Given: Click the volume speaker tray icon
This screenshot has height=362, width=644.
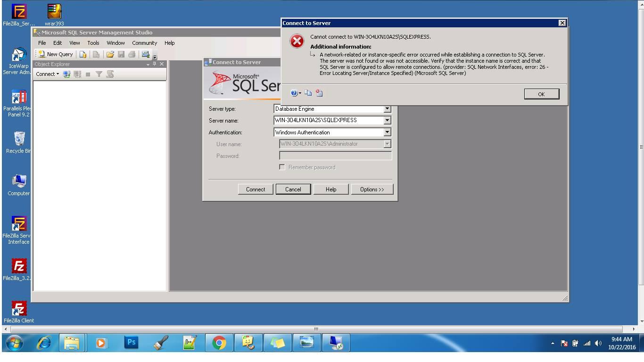Looking at the screenshot, I should 598,344.
